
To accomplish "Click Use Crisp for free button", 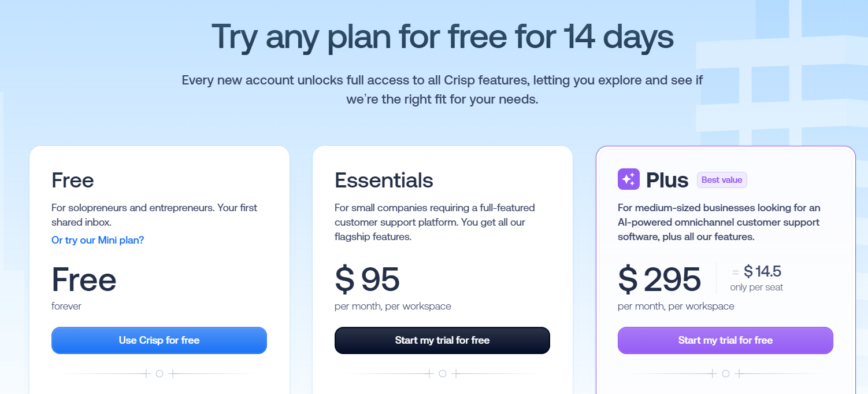I will [159, 340].
